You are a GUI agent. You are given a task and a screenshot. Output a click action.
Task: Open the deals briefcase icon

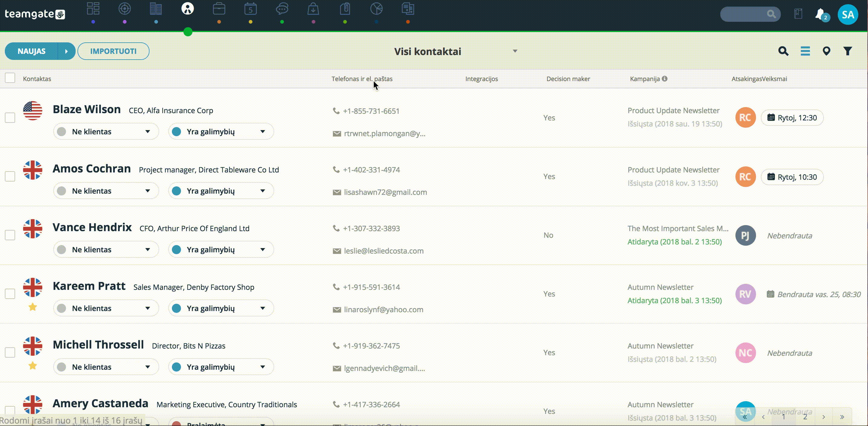pyautogui.click(x=219, y=9)
